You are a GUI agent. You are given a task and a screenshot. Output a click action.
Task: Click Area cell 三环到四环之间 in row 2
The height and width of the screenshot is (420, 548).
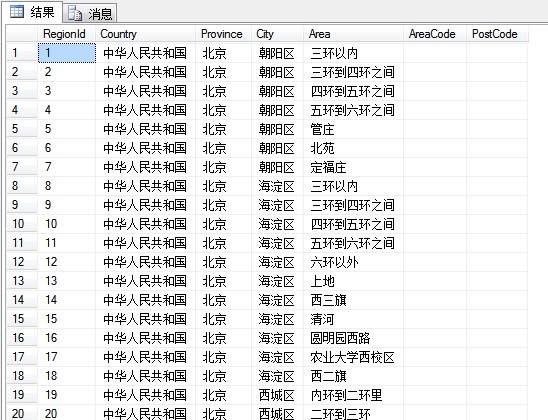353,72
